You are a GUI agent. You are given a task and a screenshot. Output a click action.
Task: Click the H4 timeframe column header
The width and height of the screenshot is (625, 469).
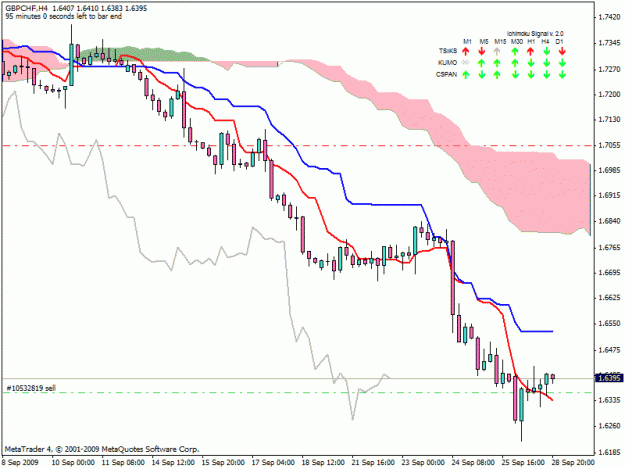545,41
